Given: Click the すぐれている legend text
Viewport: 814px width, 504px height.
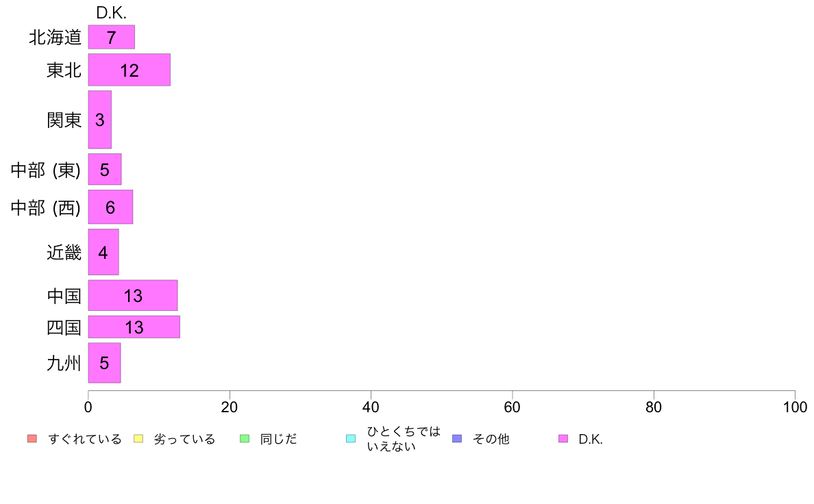Looking at the screenshot, I should click(84, 439).
